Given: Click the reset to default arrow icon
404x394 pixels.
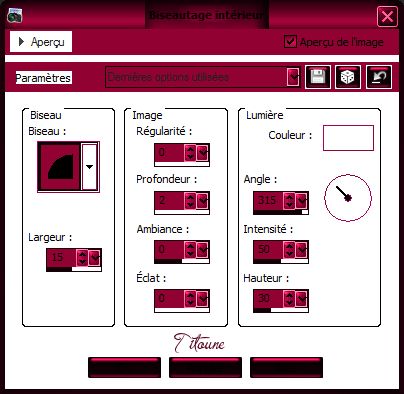Looking at the screenshot, I should click(x=379, y=77).
